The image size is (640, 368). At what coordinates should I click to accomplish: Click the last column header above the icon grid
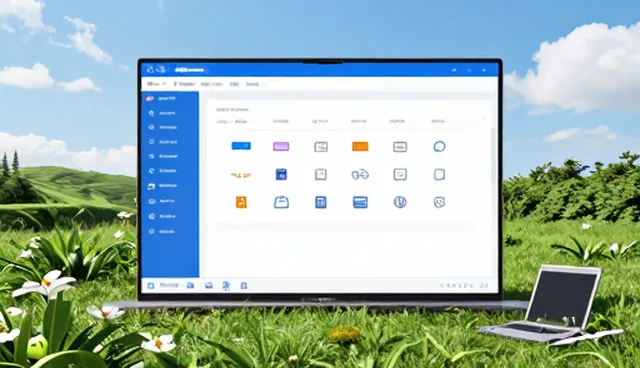coord(438,121)
